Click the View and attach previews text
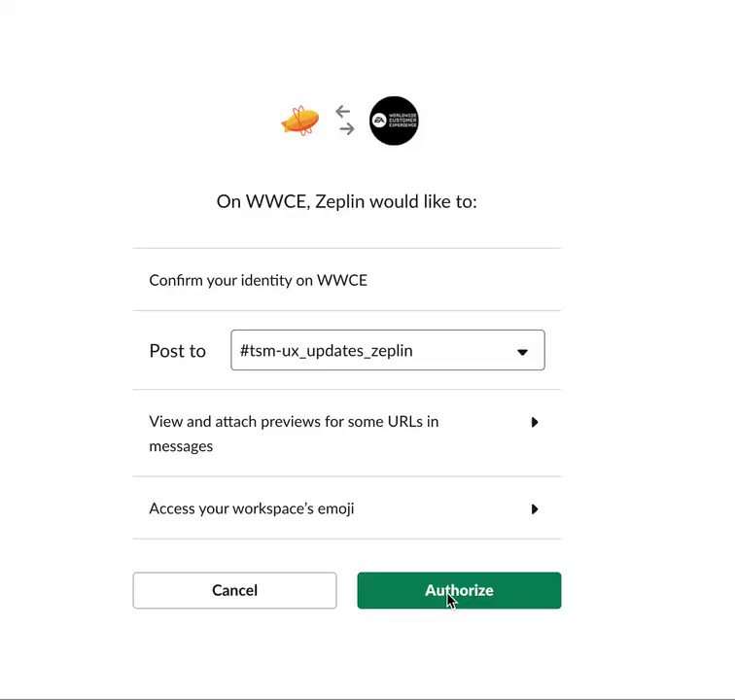The image size is (735, 700). coord(294,434)
